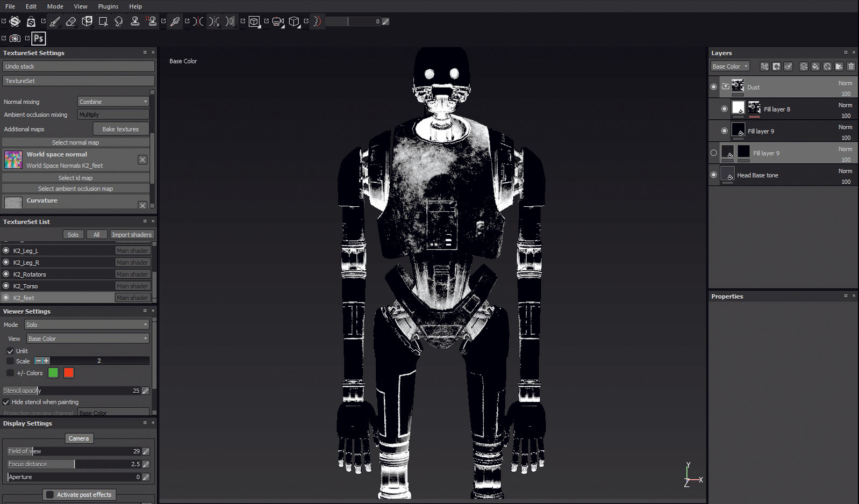Open the View menu
The image size is (859, 504).
pos(81,6)
